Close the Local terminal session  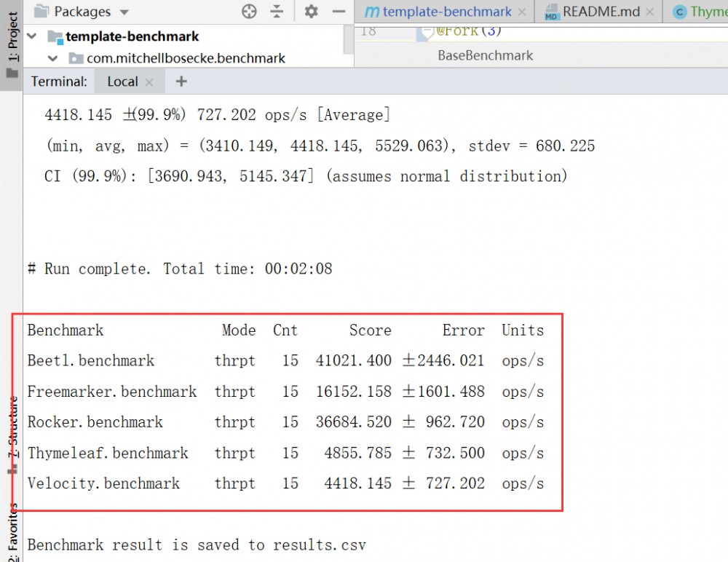point(149,82)
